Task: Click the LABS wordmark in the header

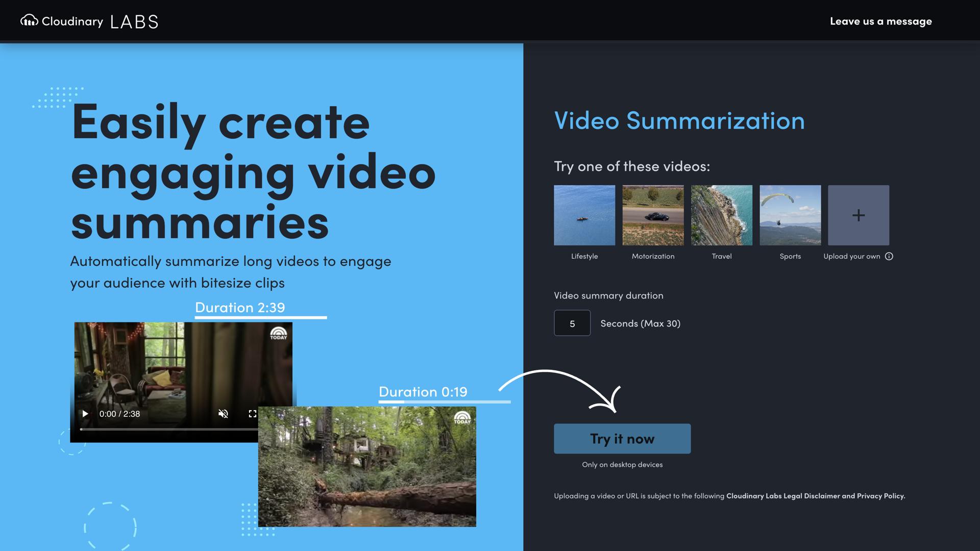Action: 133,21
